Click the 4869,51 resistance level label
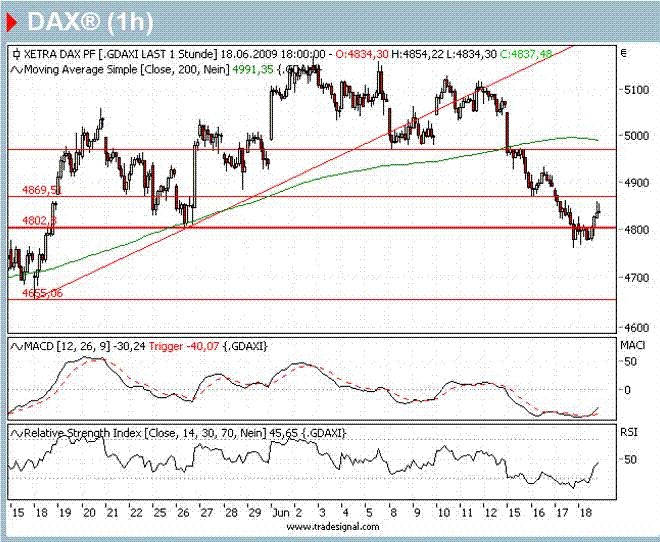This screenshot has width=660, height=542. 42,190
